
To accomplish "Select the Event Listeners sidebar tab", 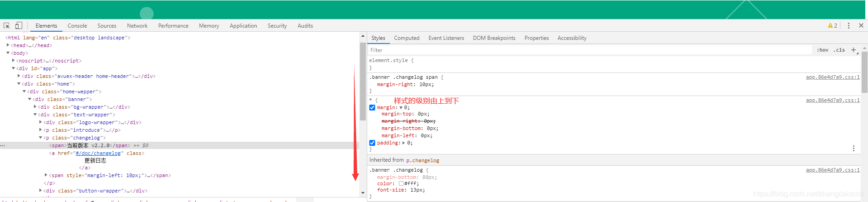I will click(x=446, y=38).
